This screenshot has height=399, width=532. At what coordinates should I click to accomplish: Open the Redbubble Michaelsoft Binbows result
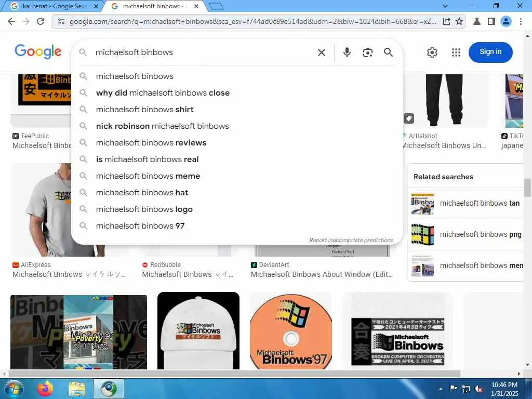(x=188, y=274)
